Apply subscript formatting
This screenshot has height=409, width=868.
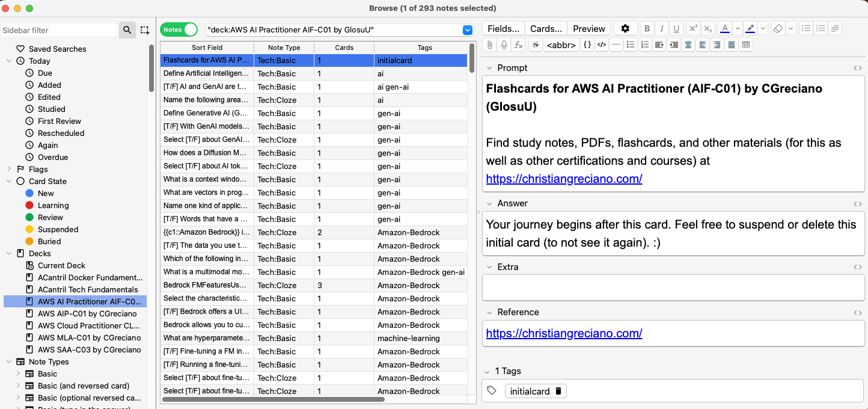[x=708, y=29]
